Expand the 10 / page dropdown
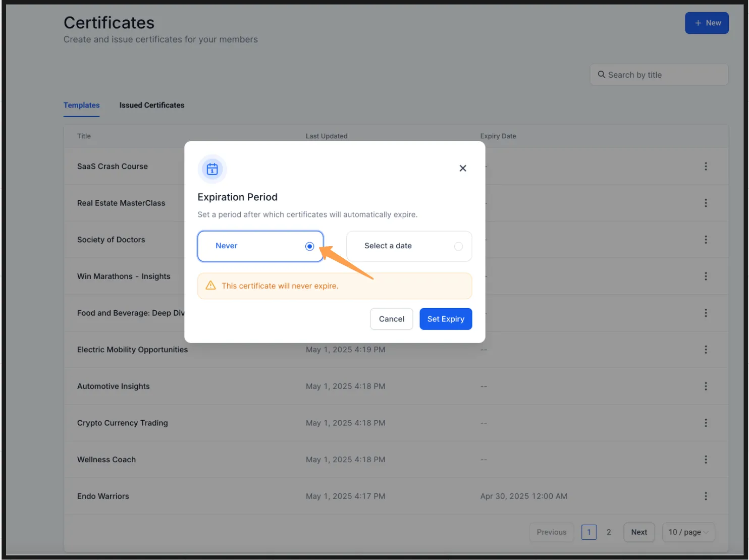Viewport: 749px width, 560px height. (x=688, y=532)
